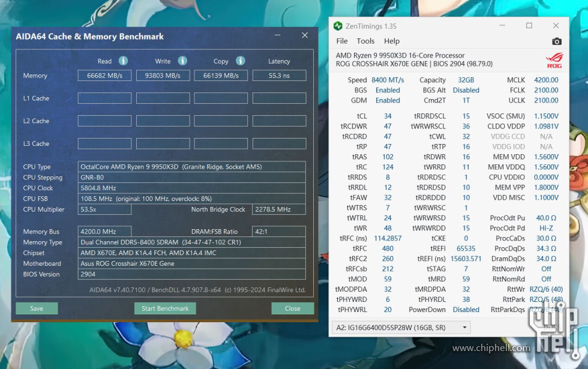Image resolution: width=588 pixels, height=369 pixels.
Task: Click the ROG logo in ZenTimings
Action: (x=554, y=60)
